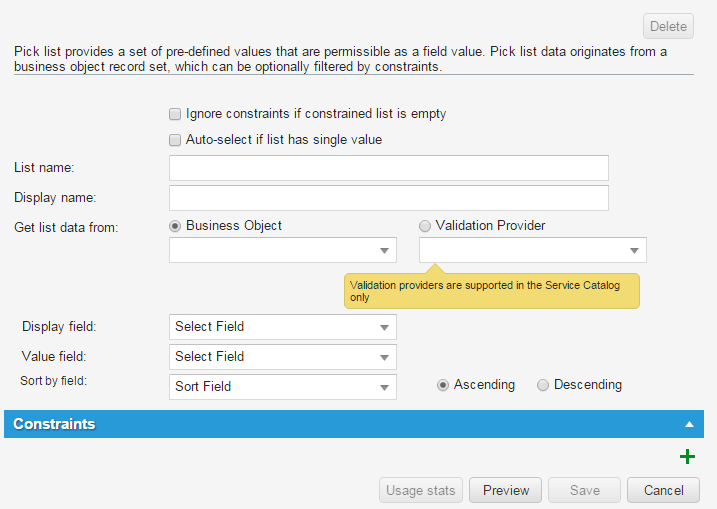Open the Sort by field dropdown

click(283, 387)
